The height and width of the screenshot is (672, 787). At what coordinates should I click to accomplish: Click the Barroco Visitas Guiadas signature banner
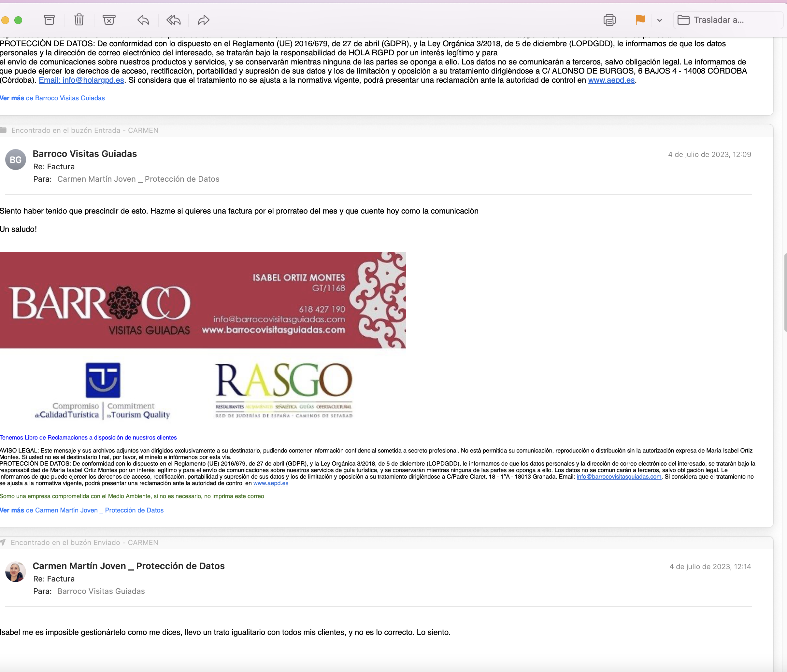coord(203,300)
